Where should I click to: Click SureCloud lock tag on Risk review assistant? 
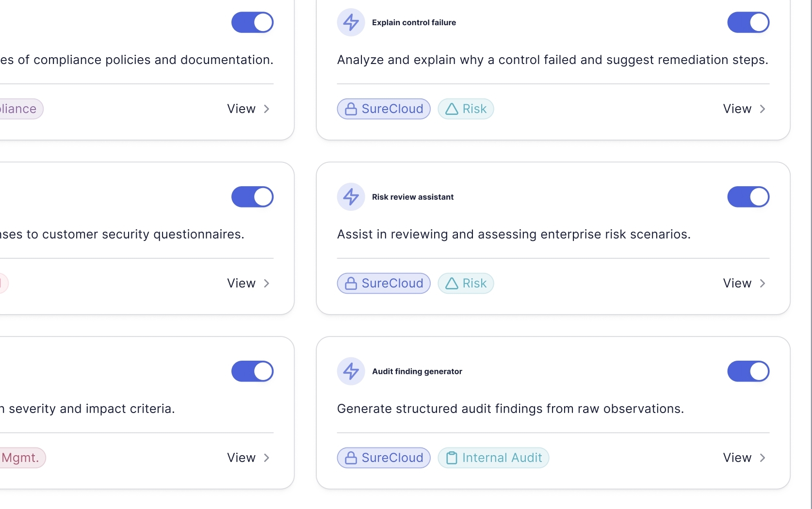[384, 284]
